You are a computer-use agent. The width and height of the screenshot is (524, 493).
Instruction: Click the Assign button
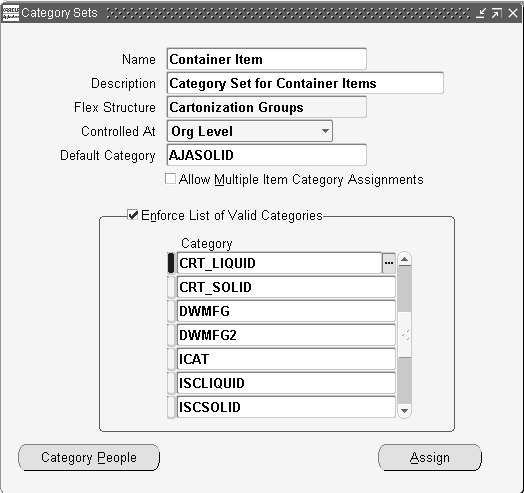tap(430, 458)
